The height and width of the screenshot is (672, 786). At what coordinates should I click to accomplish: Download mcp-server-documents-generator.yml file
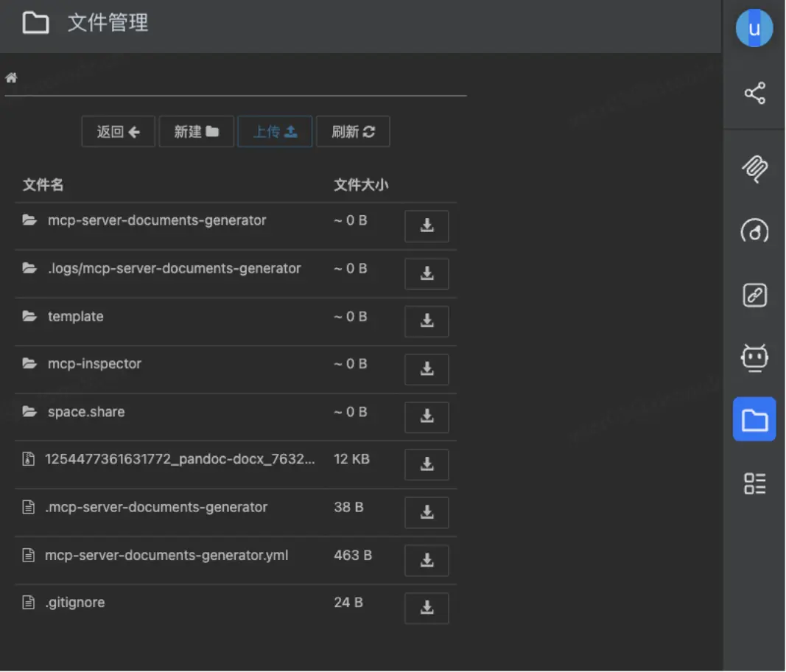tap(427, 561)
